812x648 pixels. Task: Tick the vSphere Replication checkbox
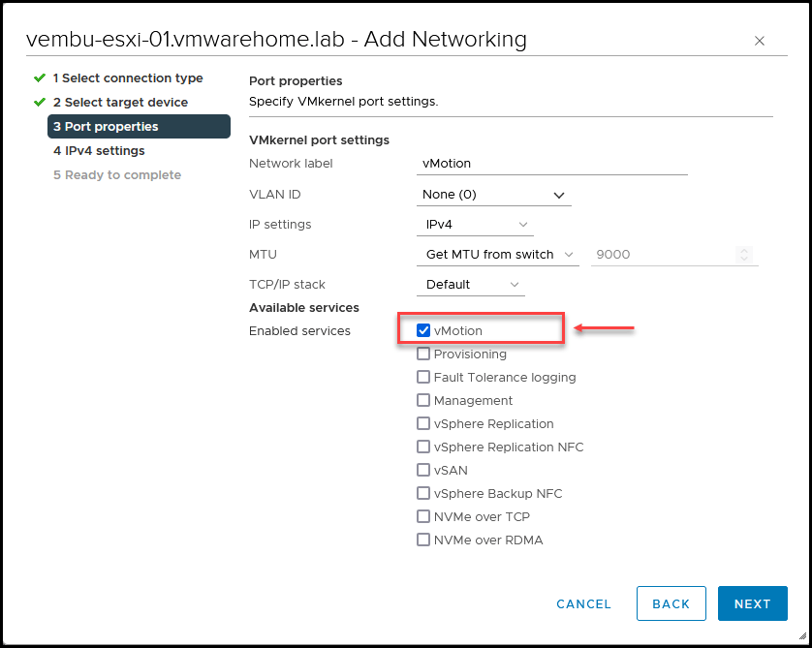point(423,423)
